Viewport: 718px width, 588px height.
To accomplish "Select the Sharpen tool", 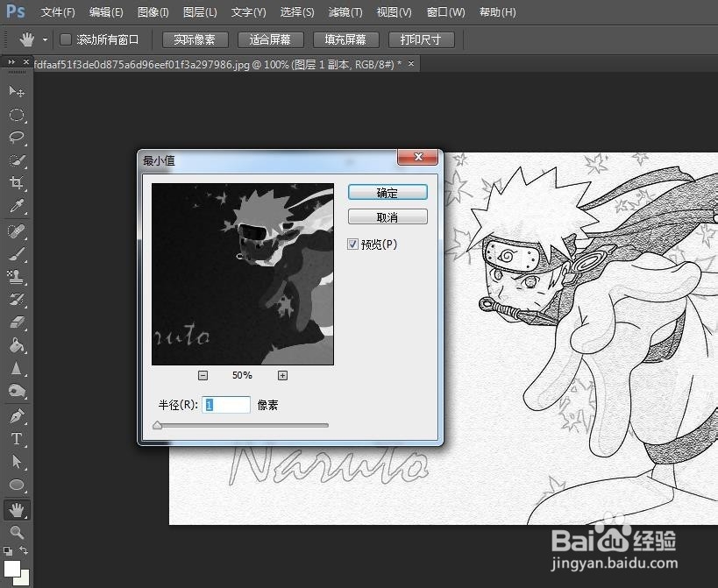I will 17,368.
